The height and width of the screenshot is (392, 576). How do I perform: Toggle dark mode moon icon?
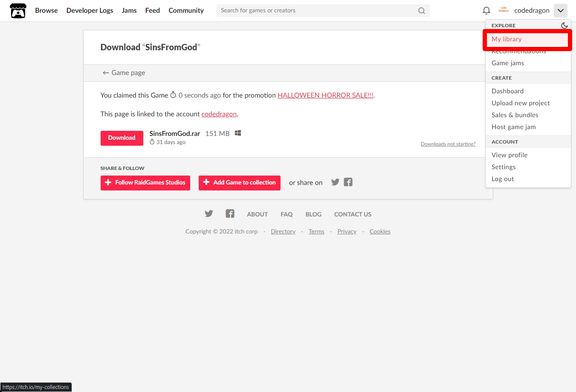(564, 26)
